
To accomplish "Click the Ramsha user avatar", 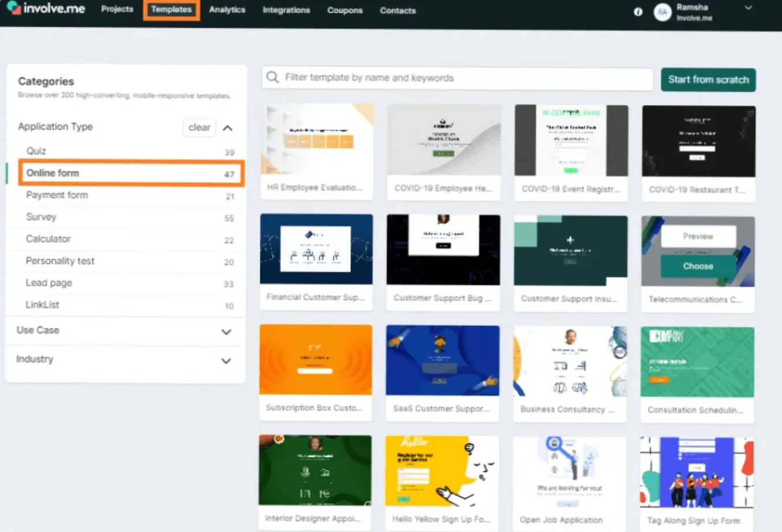I will tap(663, 12).
